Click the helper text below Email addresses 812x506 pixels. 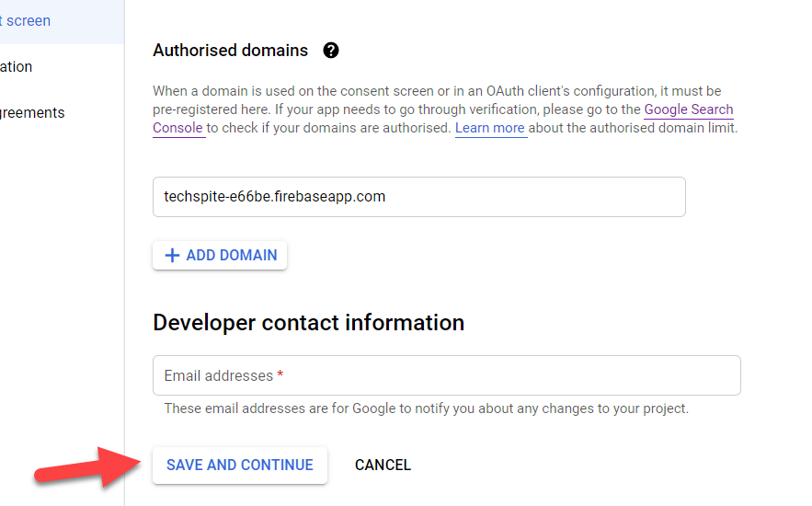click(x=426, y=408)
